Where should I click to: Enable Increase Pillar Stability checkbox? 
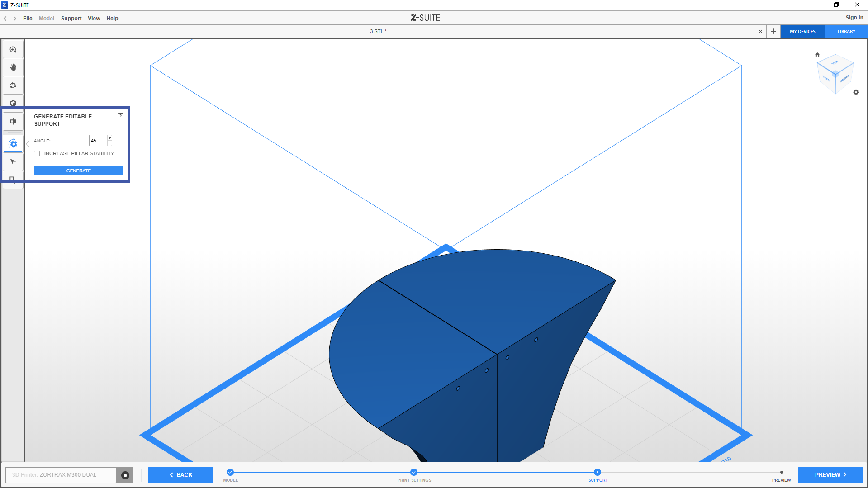(37, 154)
